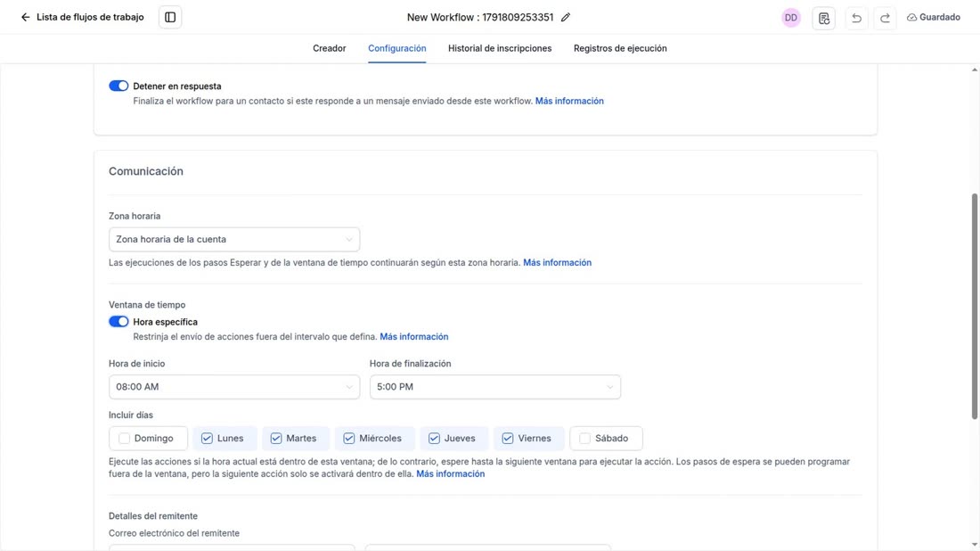Uncheck the Martes day box
Viewport: 980px width, 551px height.
[275, 439]
